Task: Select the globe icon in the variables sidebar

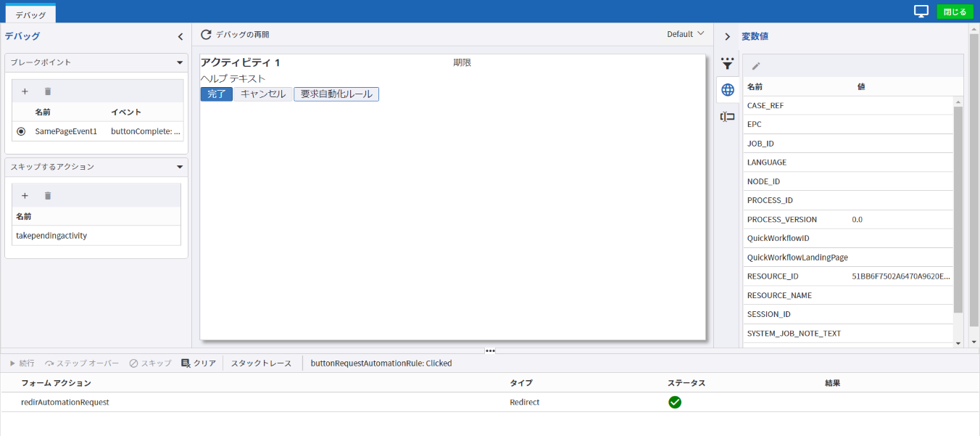Action: (x=728, y=90)
